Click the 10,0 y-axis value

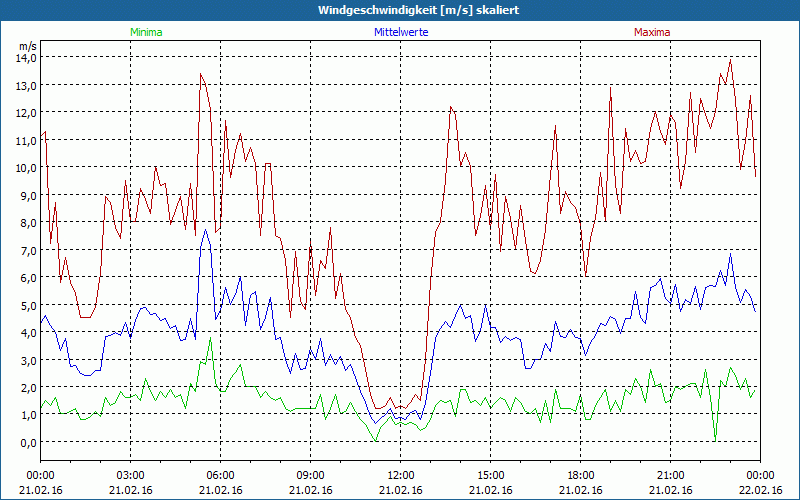(x=25, y=167)
